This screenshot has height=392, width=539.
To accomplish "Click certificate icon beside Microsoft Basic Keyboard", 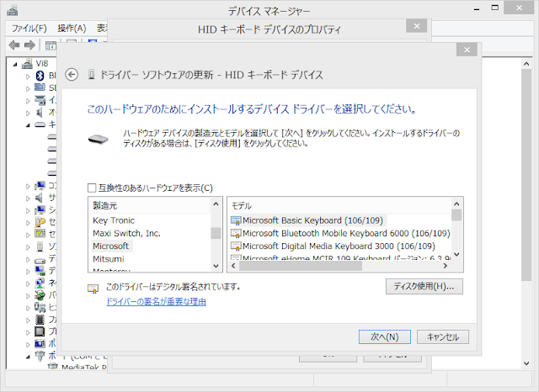I will tap(236, 220).
